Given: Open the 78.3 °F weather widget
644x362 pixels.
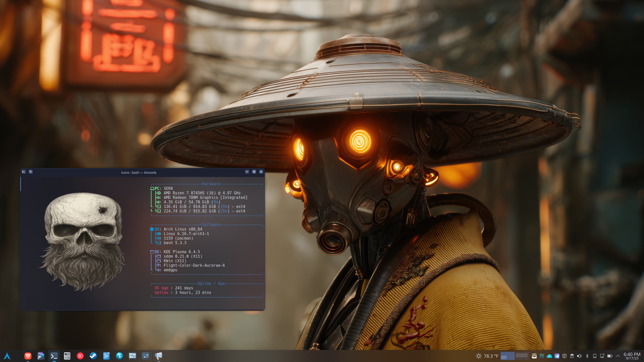Looking at the screenshot, I should point(487,356).
